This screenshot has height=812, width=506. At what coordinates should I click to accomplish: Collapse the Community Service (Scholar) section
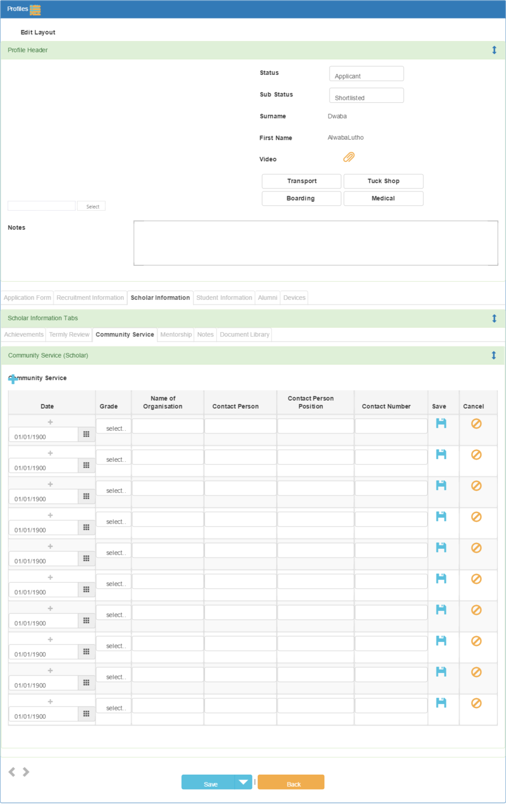tap(494, 355)
